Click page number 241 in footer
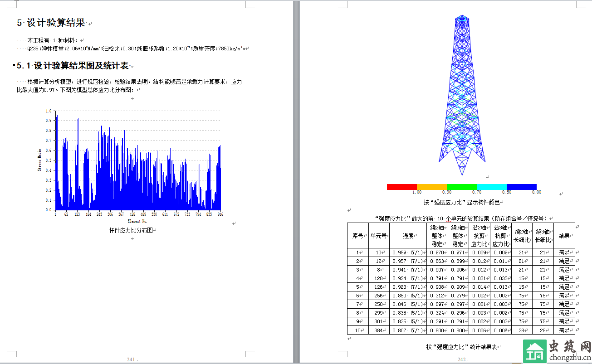592x364 pixels. (x=132, y=359)
